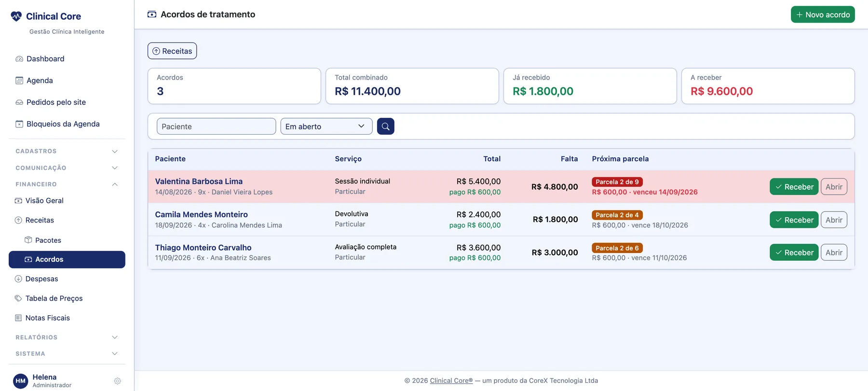Receive installment for Valentina Barbosa Lima
The image size is (868, 391).
(x=794, y=187)
